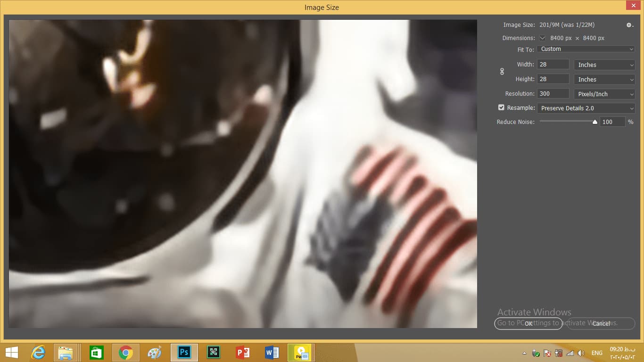Click the Height value field
The width and height of the screenshot is (644, 362).
click(553, 79)
